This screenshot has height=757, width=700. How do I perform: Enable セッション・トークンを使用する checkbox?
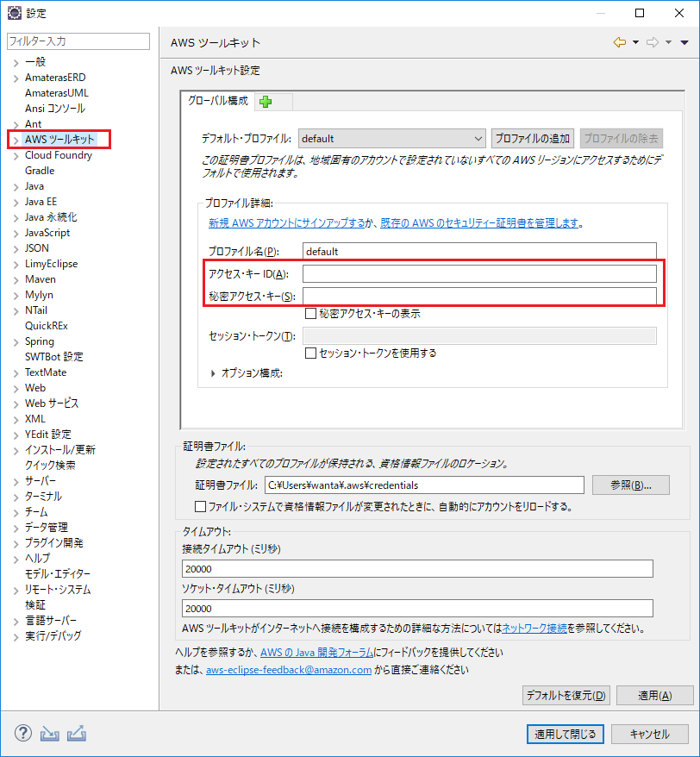click(311, 353)
